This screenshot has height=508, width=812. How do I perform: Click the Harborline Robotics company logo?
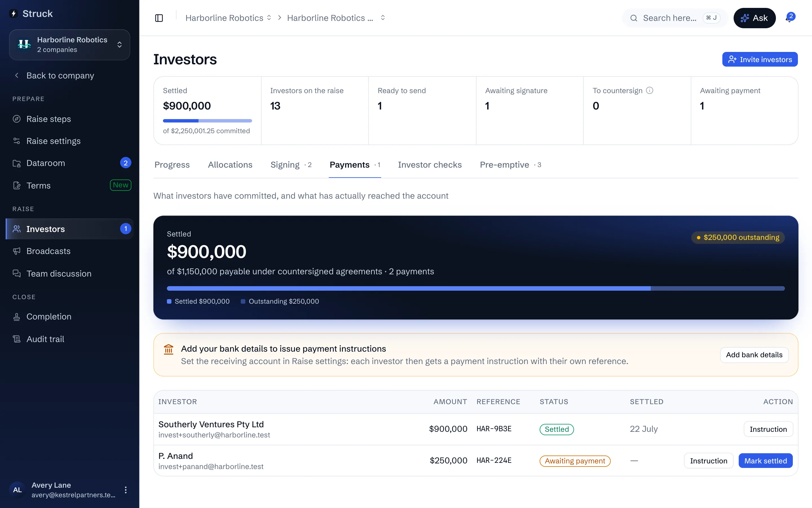pos(24,44)
